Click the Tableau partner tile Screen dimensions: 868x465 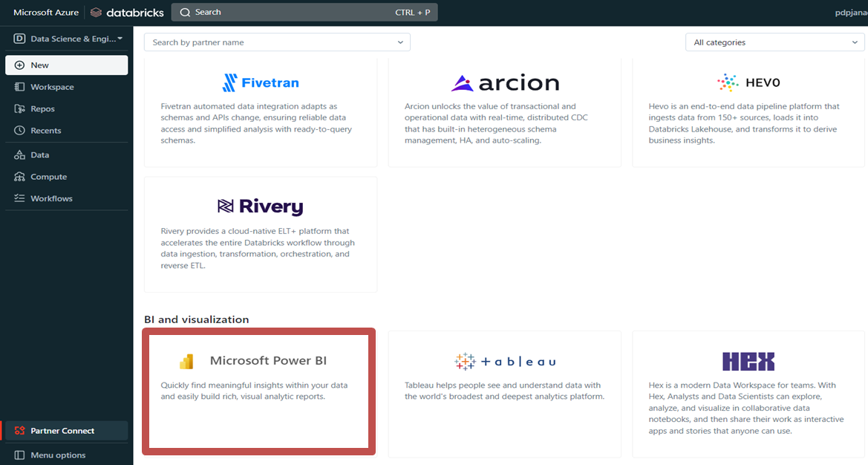[x=504, y=393]
